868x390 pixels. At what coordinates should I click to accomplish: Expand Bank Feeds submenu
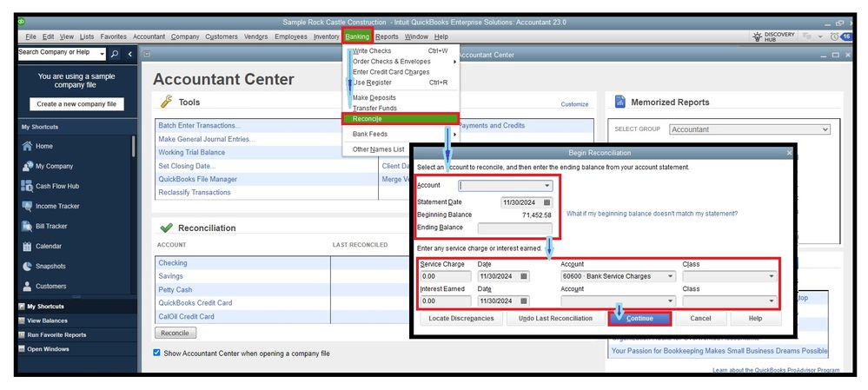[454, 134]
